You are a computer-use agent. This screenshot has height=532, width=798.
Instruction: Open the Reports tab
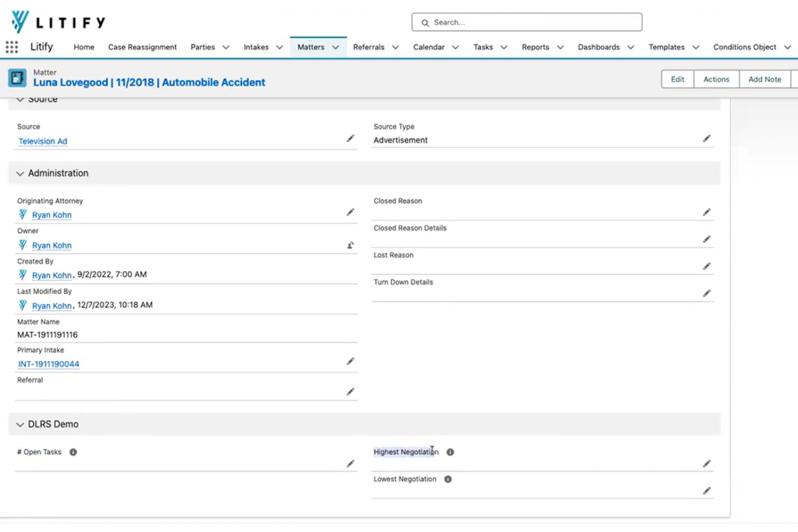click(x=535, y=47)
